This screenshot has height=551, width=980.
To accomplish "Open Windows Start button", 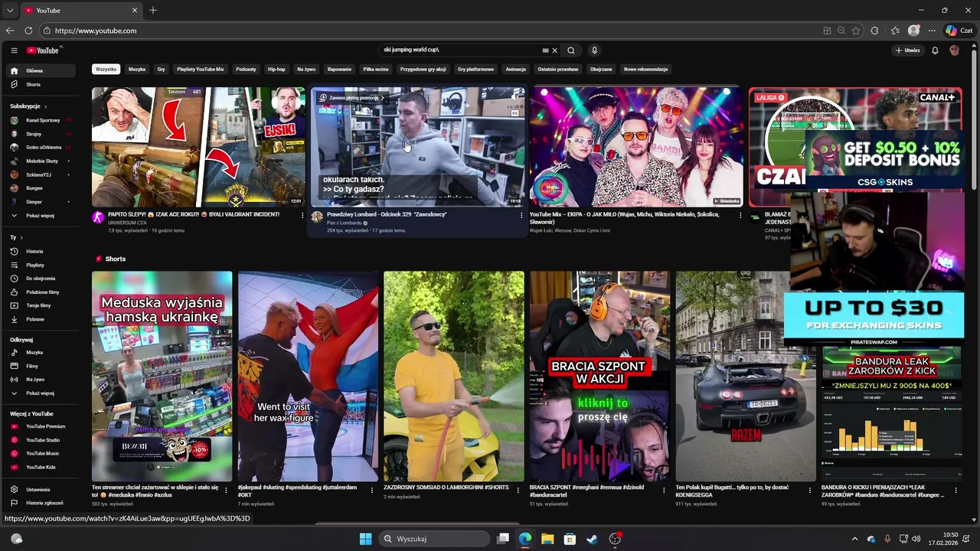I will [x=365, y=539].
